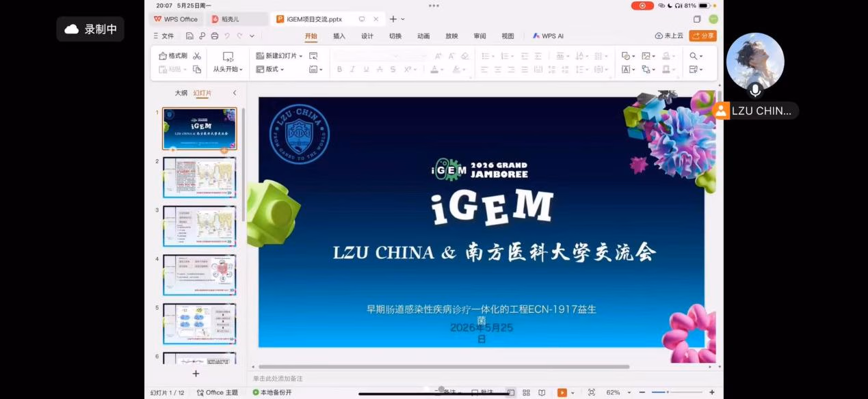Click the Bold B formatting icon

(x=339, y=69)
